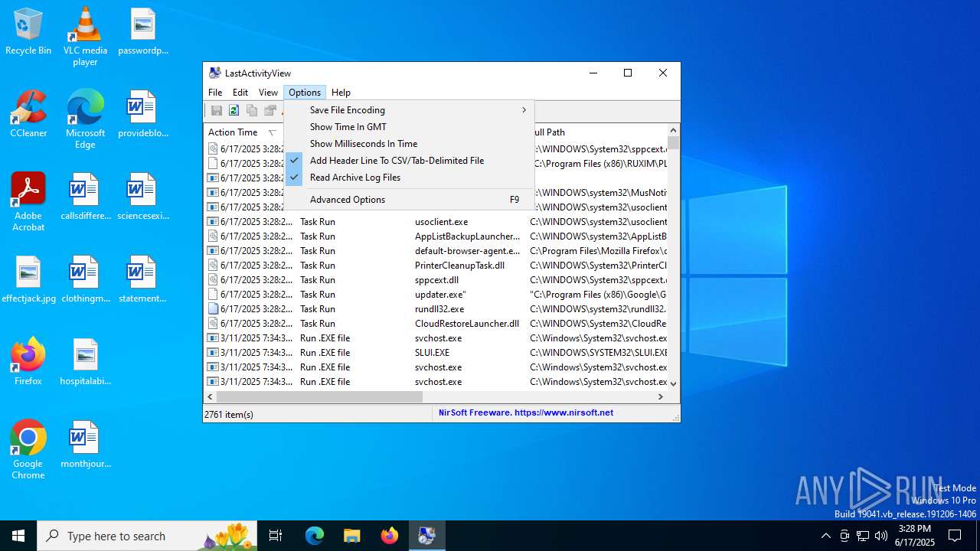Select the clothingm... Word document icon

click(85, 279)
